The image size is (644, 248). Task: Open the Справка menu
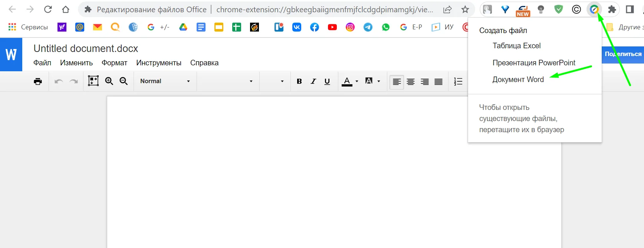pos(204,63)
